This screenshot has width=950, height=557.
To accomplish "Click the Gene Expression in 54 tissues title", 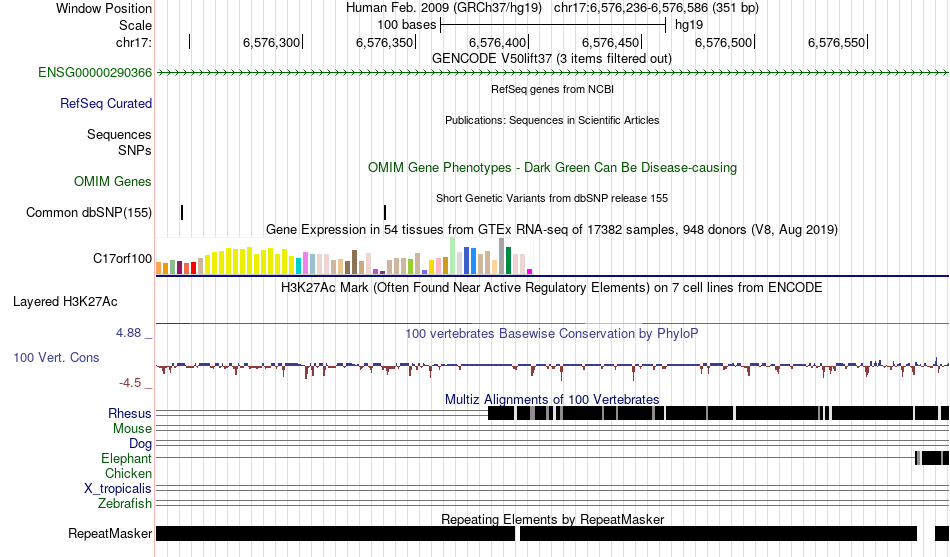I will point(552,230).
